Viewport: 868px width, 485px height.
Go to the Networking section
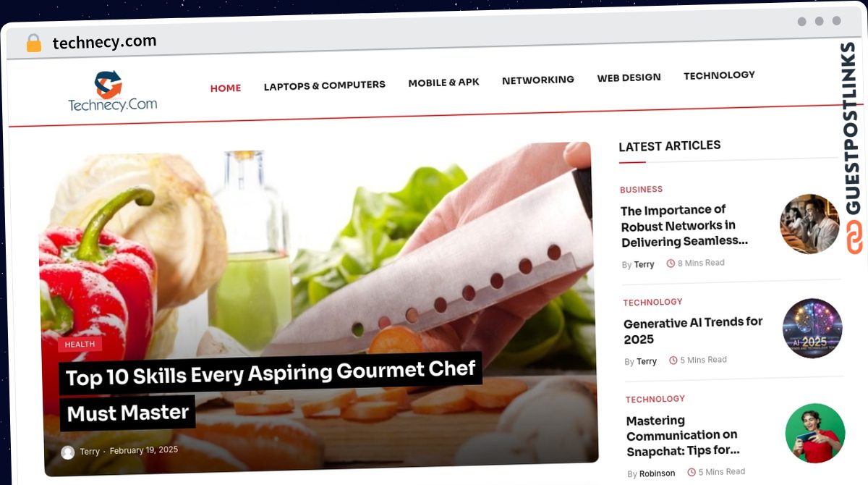coord(538,80)
